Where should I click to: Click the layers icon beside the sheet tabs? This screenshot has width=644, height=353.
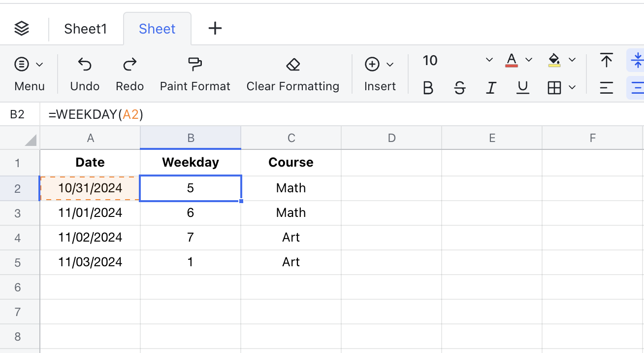tap(22, 29)
